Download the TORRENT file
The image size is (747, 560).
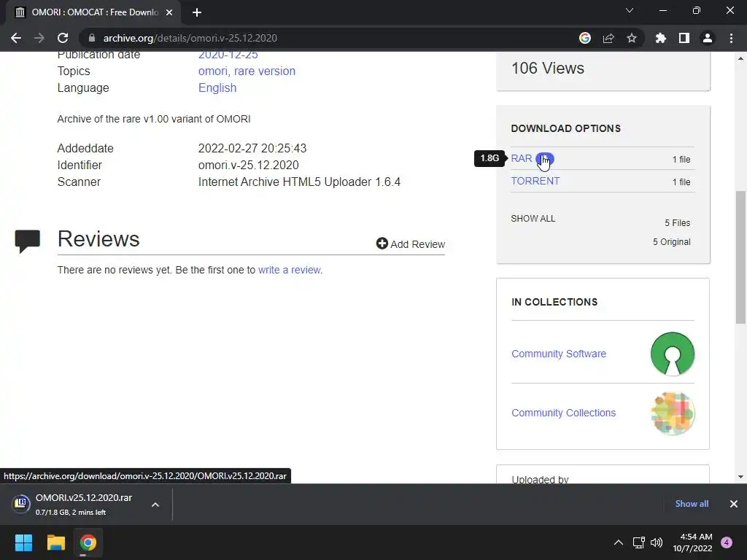click(535, 181)
